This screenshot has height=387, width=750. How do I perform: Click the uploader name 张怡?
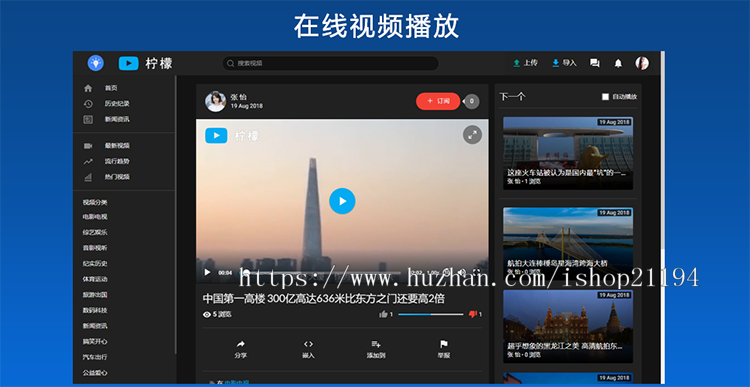pyautogui.click(x=239, y=97)
